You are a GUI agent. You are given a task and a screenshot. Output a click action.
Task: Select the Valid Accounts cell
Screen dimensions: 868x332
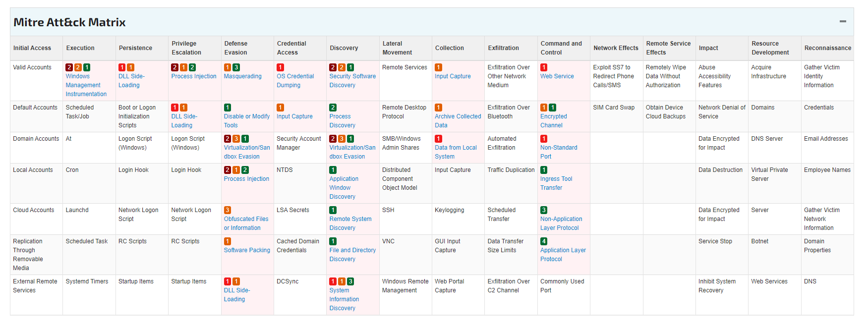[x=36, y=81]
